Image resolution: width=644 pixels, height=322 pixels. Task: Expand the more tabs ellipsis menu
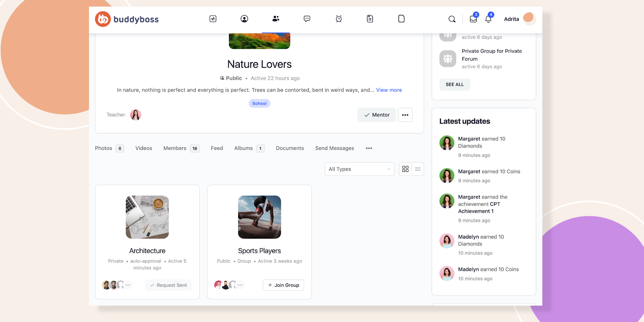click(x=369, y=148)
